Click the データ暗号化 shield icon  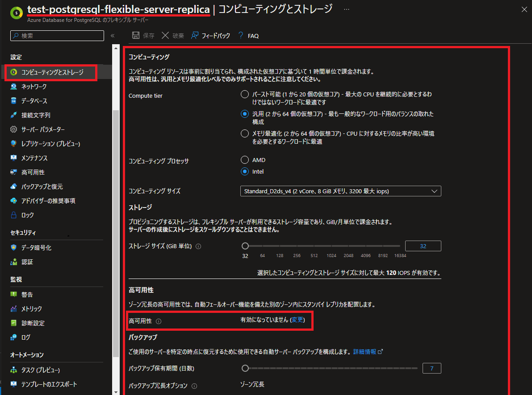(x=13, y=248)
